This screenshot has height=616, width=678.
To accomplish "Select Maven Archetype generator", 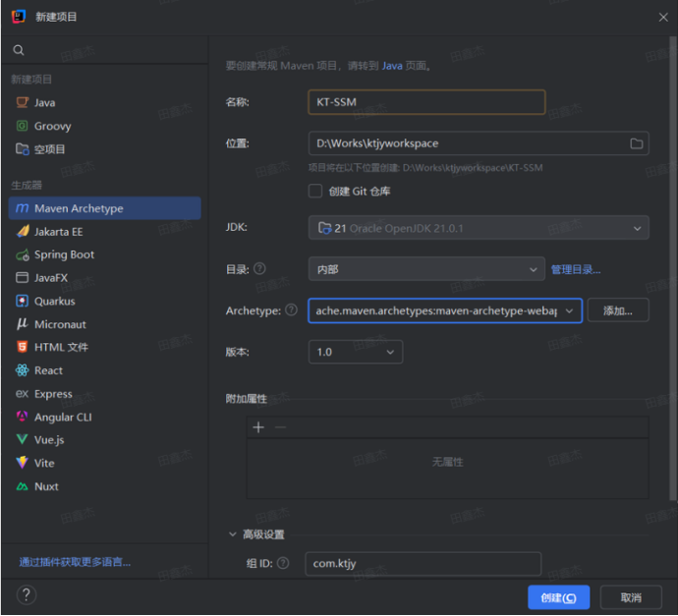I will (x=104, y=208).
